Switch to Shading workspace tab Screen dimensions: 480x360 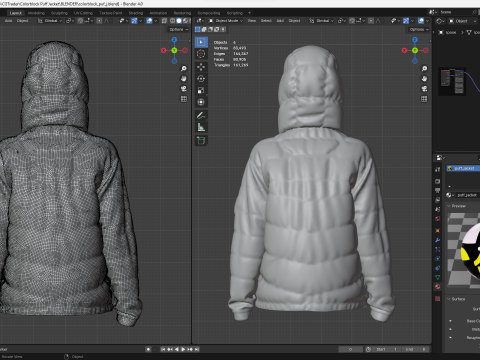pyautogui.click(x=136, y=13)
